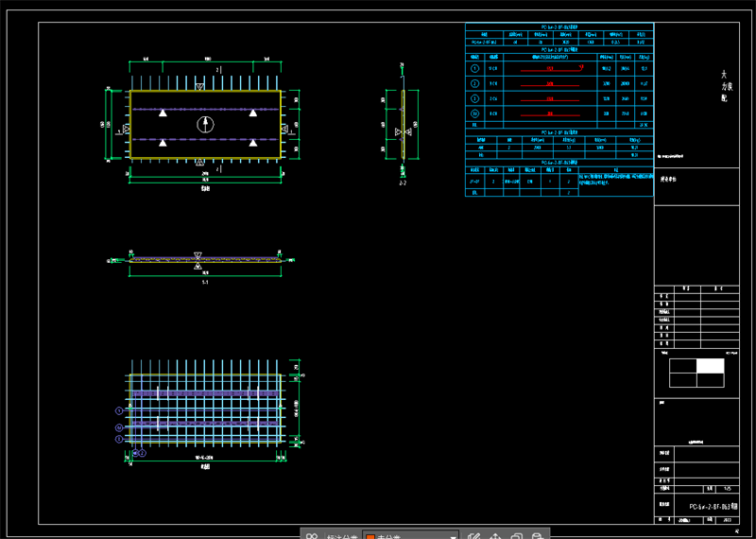Select the hourglass marker at bottom edge of plan view
756x539 pixels.
click(x=199, y=162)
